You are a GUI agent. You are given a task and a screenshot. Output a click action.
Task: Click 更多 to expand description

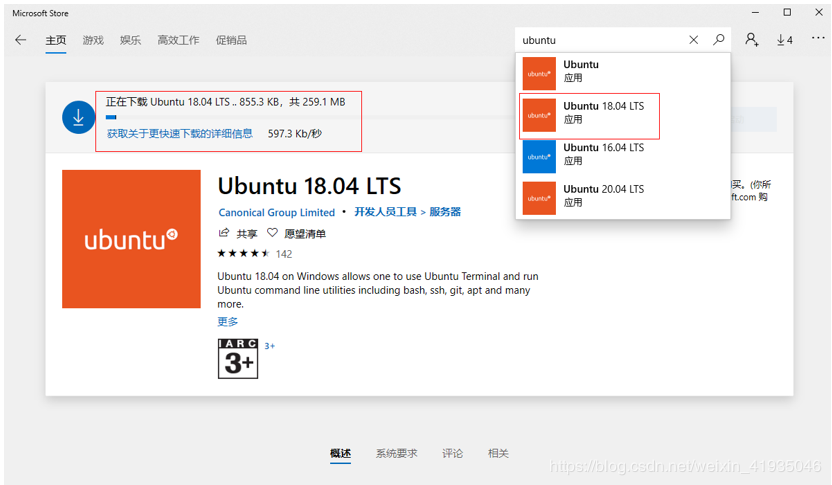tap(228, 322)
